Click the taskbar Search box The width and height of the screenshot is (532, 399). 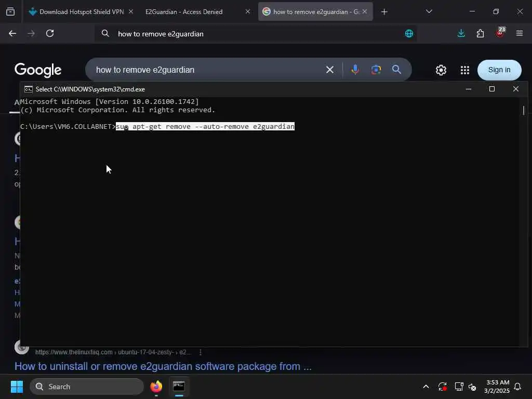pyautogui.click(x=87, y=387)
